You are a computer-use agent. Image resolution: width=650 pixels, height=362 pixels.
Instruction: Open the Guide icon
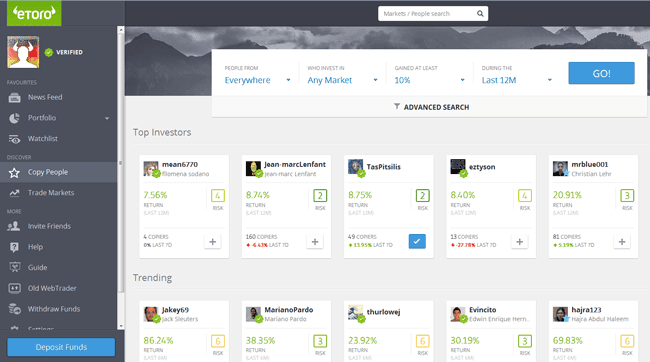(x=15, y=267)
